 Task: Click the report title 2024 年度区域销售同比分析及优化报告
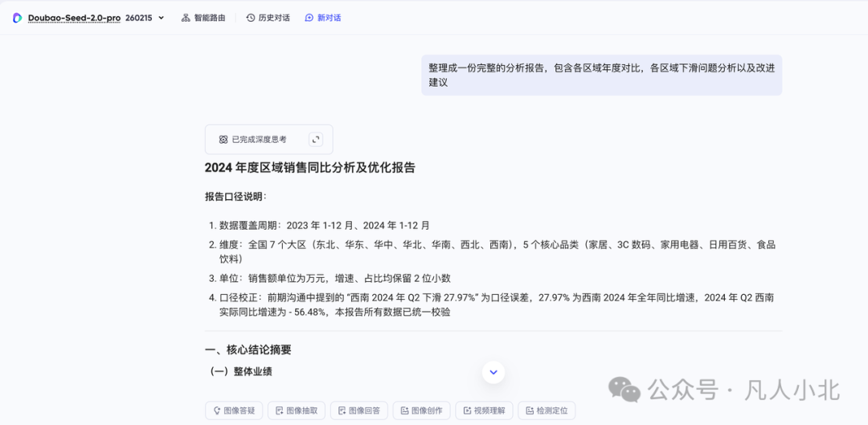tap(310, 168)
